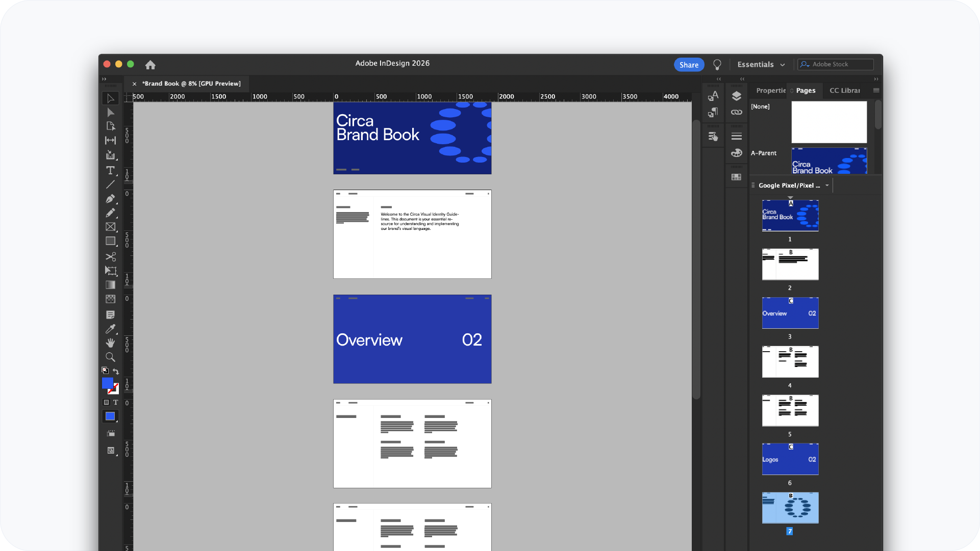Toggle Formatting affects container
Image resolution: width=980 pixels, height=551 pixels.
point(106,402)
